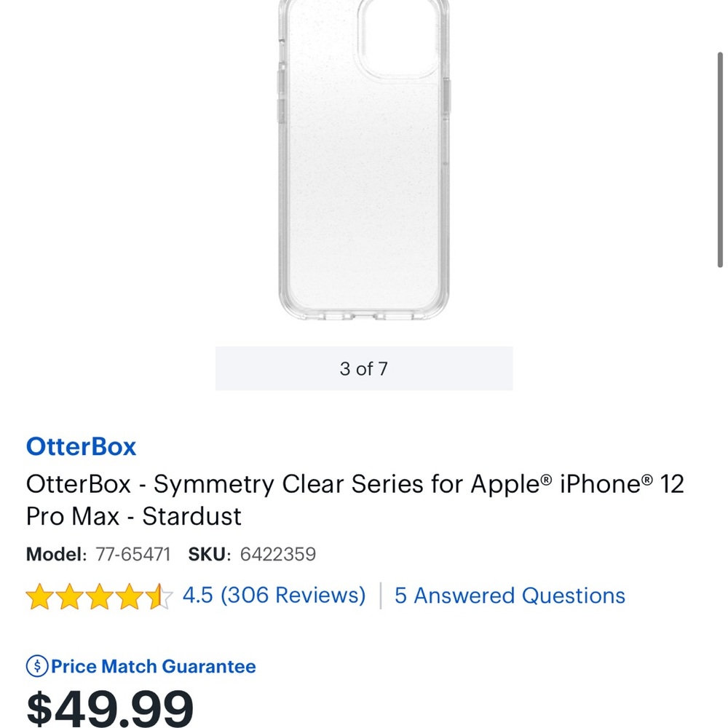
Task: Open the 5 Answered Questions
Action: coord(508,596)
